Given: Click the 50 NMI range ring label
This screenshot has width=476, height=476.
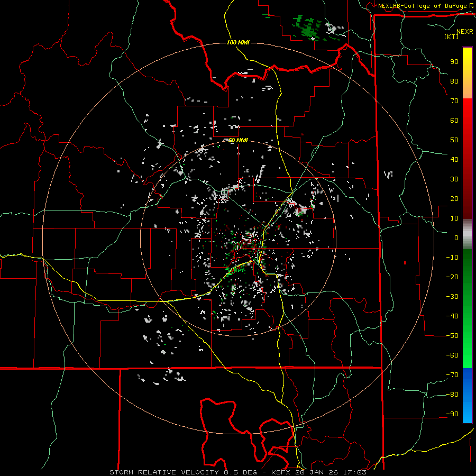Looking at the screenshot, I should 238,140.
